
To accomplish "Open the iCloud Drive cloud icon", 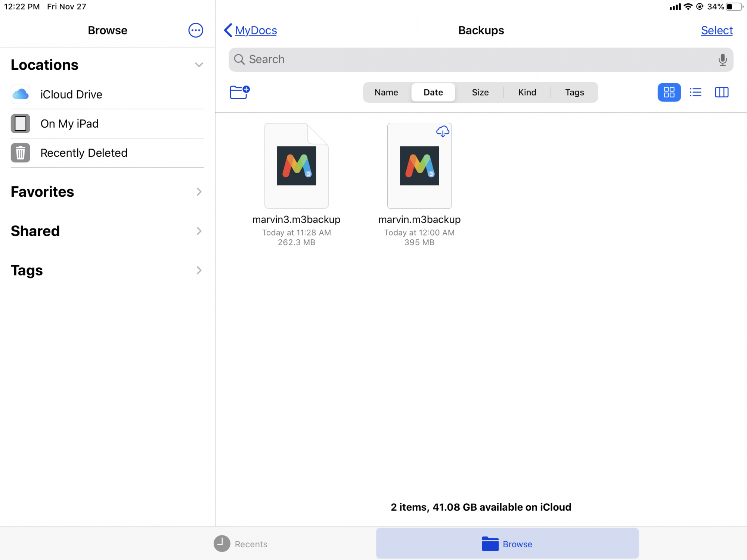I will (21, 94).
